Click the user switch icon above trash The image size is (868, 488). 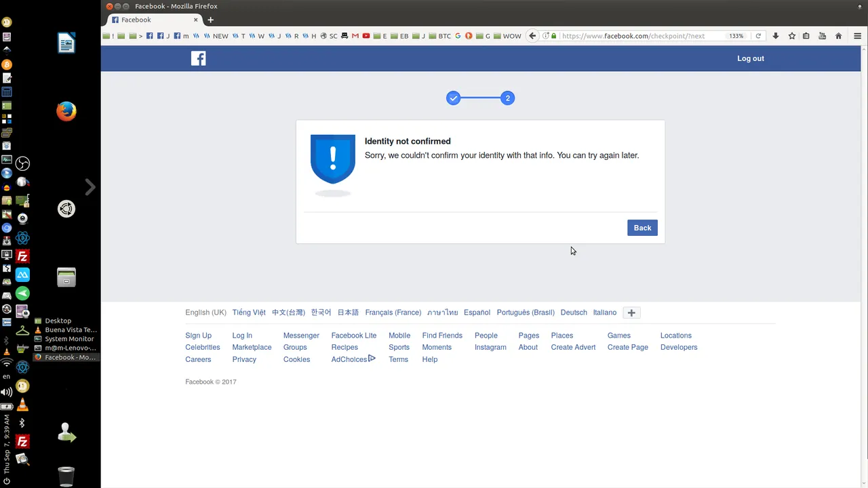[66, 432]
